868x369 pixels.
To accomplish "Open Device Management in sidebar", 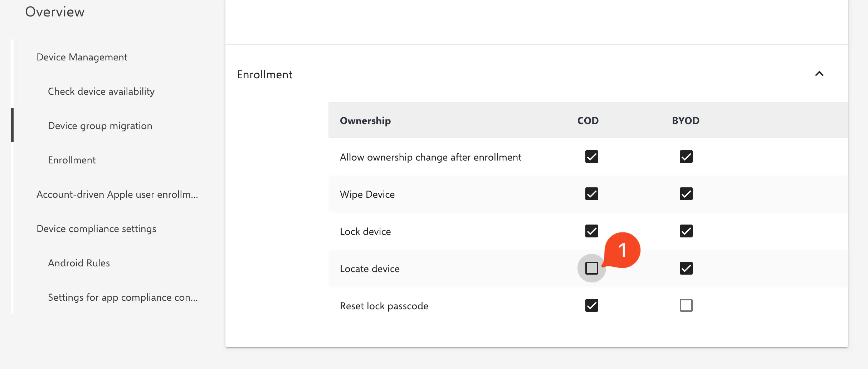I will click(x=82, y=57).
